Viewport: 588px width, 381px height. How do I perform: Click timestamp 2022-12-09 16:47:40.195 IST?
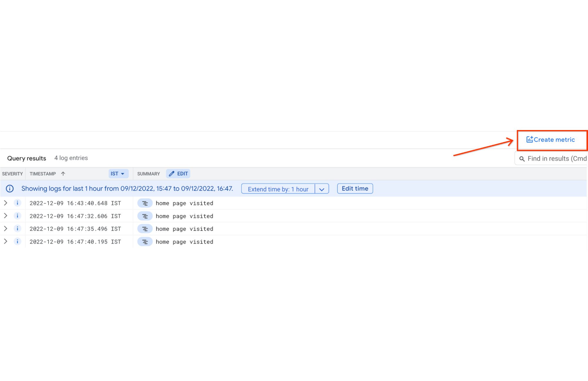[x=75, y=242]
